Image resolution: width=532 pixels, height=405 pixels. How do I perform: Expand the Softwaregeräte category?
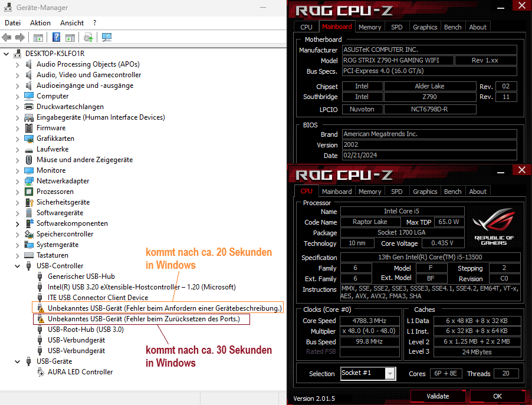pyautogui.click(x=17, y=213)
